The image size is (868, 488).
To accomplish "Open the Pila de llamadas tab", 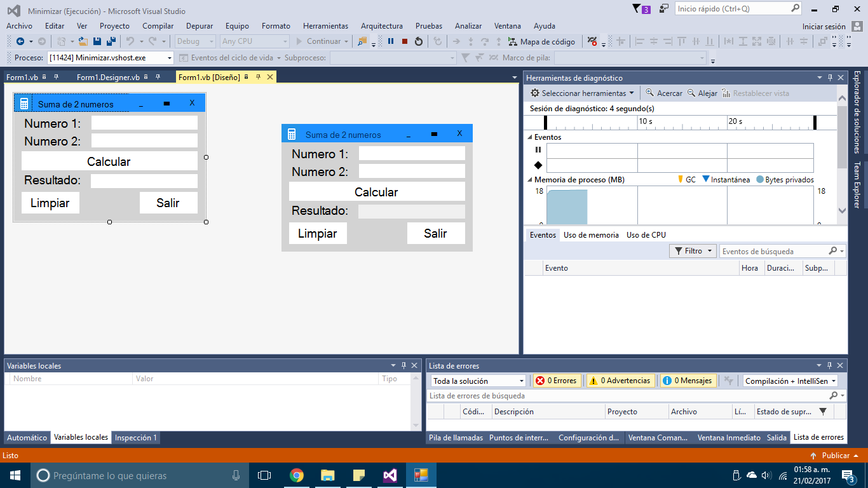I will [456, 438].
